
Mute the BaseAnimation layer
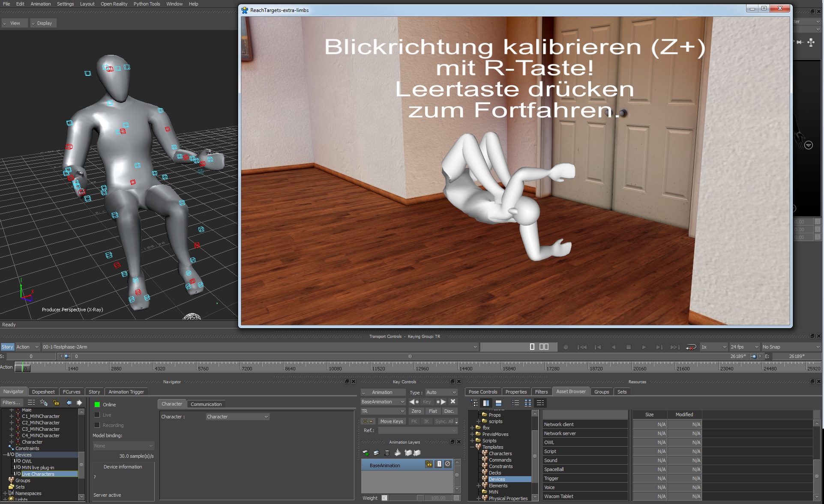(x=448, y=464)
